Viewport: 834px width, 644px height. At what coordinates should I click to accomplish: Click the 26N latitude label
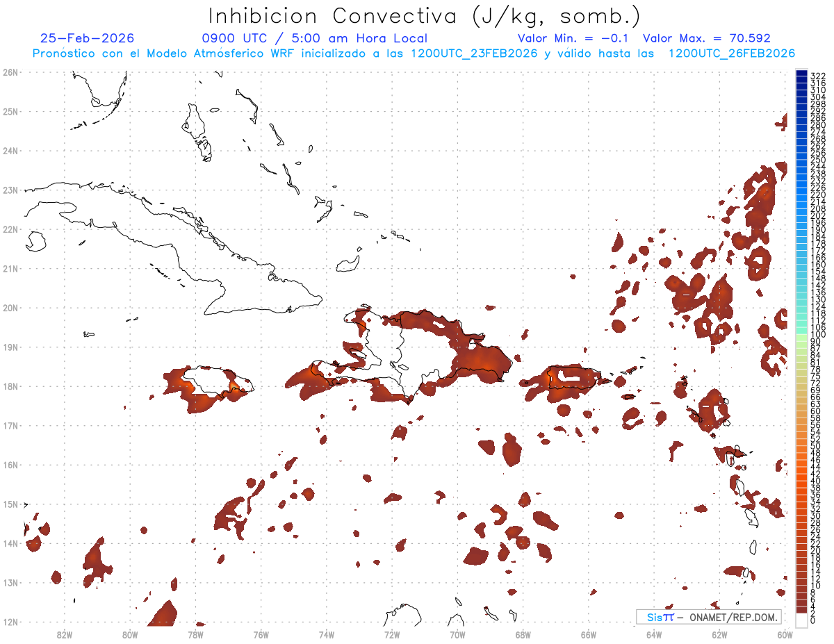(10, 72)
